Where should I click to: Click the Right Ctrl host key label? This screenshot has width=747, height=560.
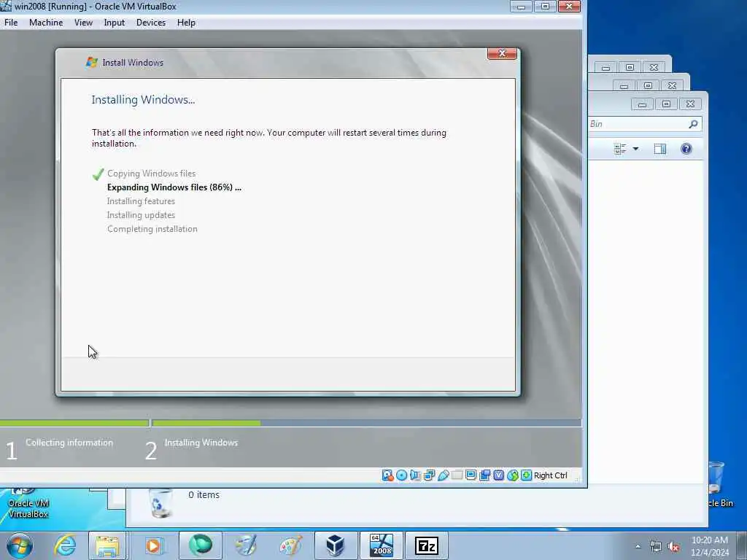pos(550,475)
